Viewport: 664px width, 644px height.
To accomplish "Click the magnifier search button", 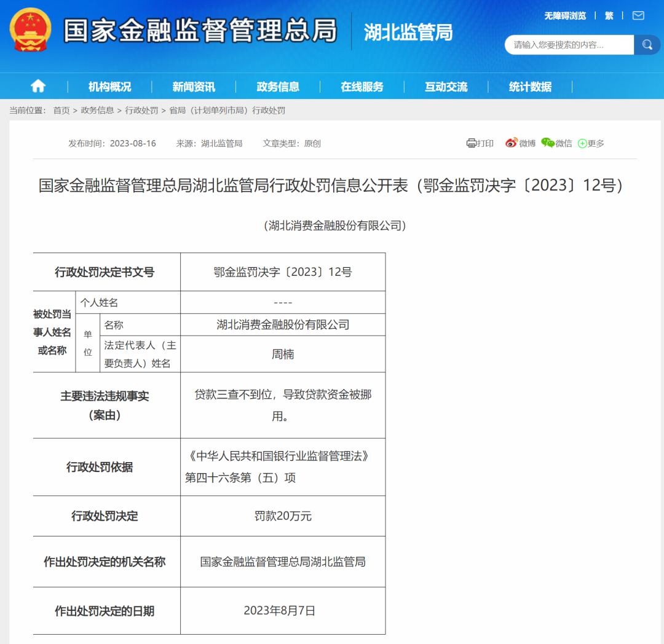I will [x=647, y=44].
